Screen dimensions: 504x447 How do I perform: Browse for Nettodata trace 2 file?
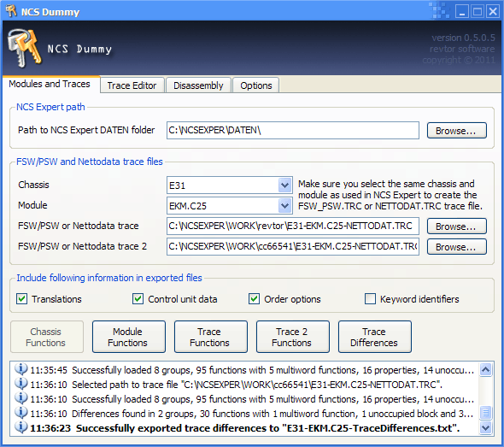[x=456, y=247]
